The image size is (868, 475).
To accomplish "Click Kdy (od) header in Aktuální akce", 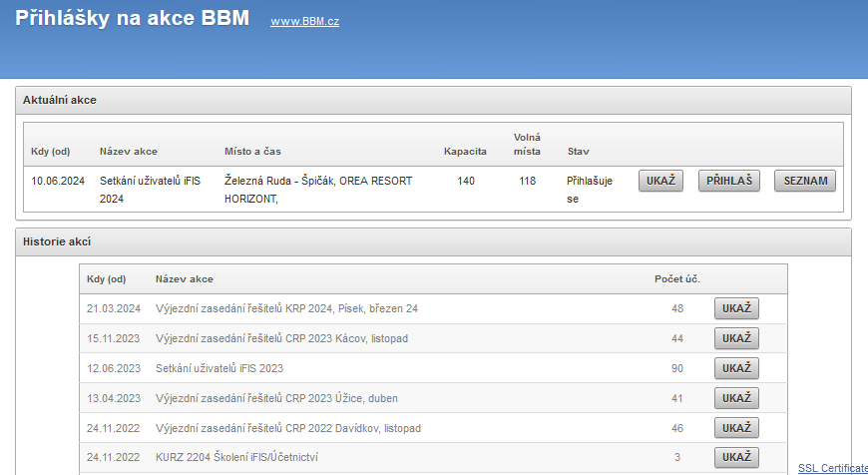I will [50, 151].
